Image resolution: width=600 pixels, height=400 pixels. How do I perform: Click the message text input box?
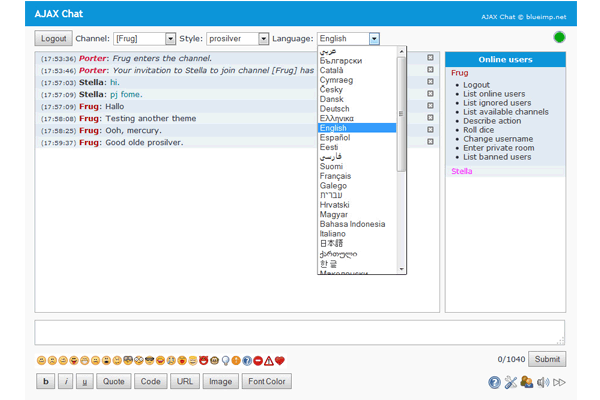(x=299, y=332)
